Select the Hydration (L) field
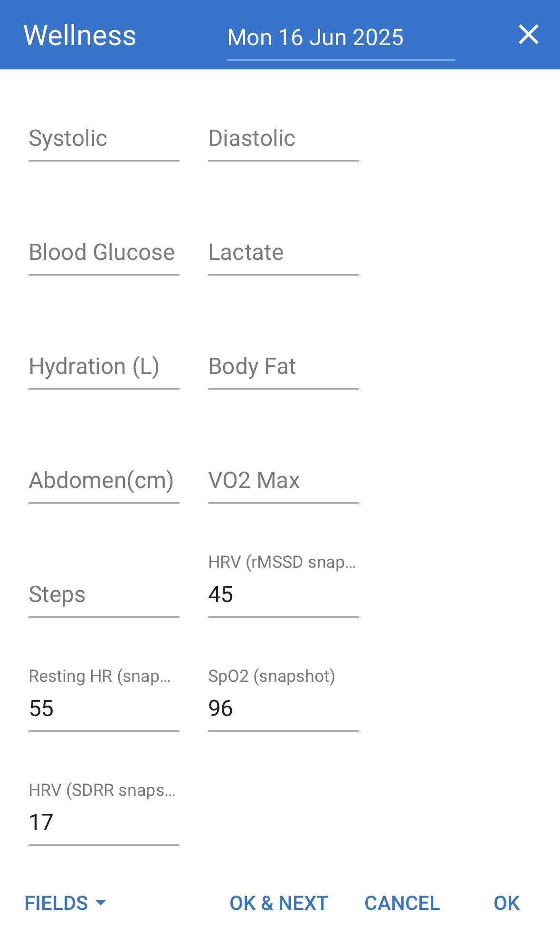 (x=104, y=367)
